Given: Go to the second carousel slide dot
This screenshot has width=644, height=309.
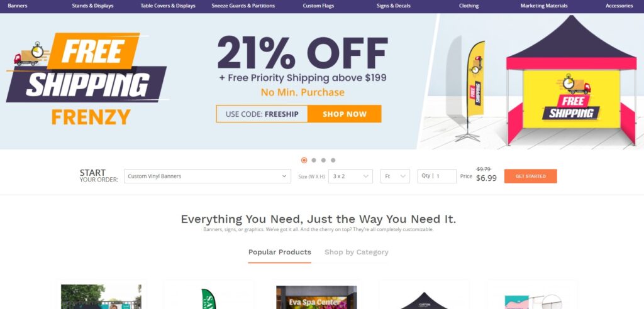Looking at the screenshot, I should (314, 160).
